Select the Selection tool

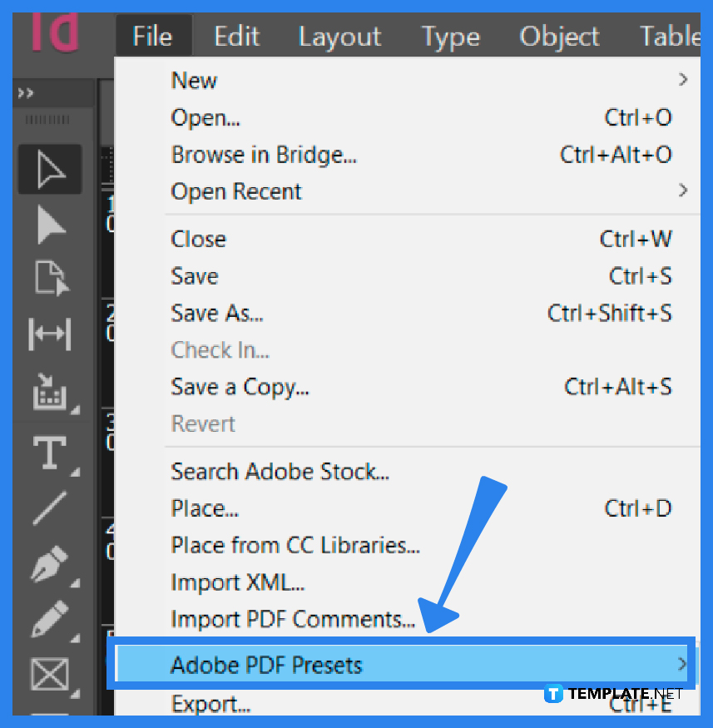[x=49, y=169]
